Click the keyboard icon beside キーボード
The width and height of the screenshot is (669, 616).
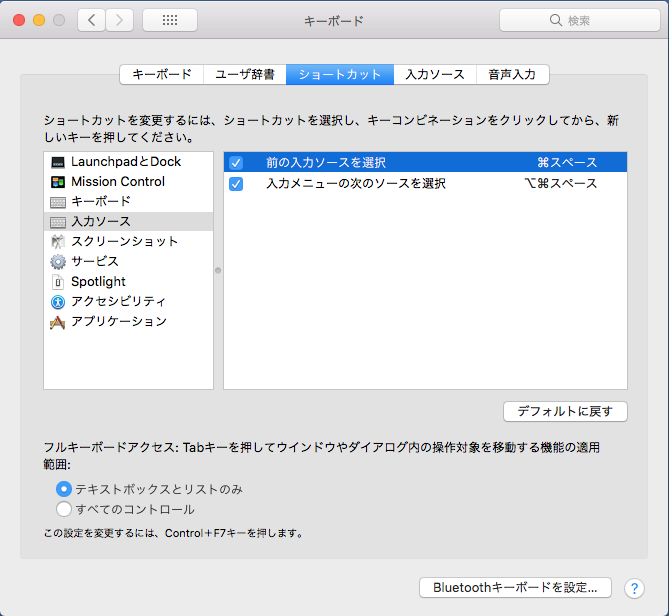tap(58, 202)
